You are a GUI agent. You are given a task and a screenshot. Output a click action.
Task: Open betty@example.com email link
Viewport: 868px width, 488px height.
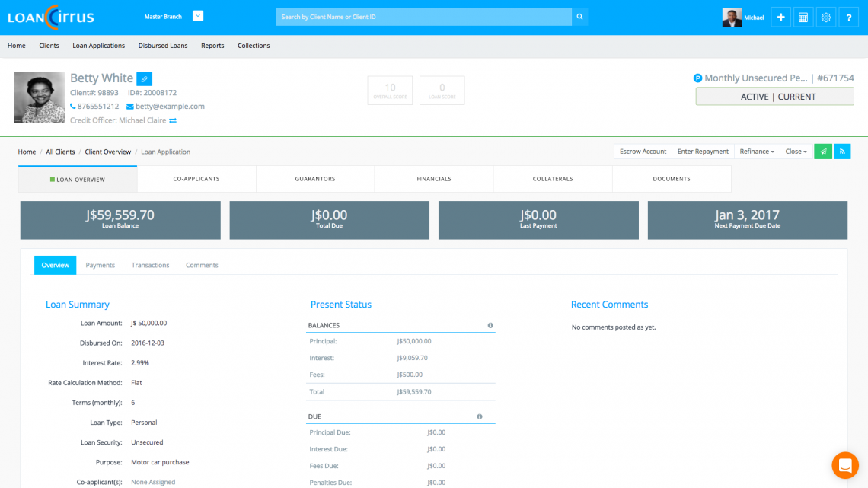point(171,106)
